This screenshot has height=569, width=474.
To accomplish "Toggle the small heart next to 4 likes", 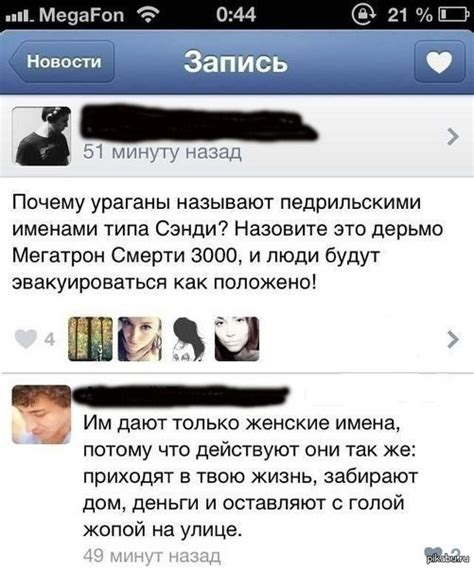I will tap(26, 339).
